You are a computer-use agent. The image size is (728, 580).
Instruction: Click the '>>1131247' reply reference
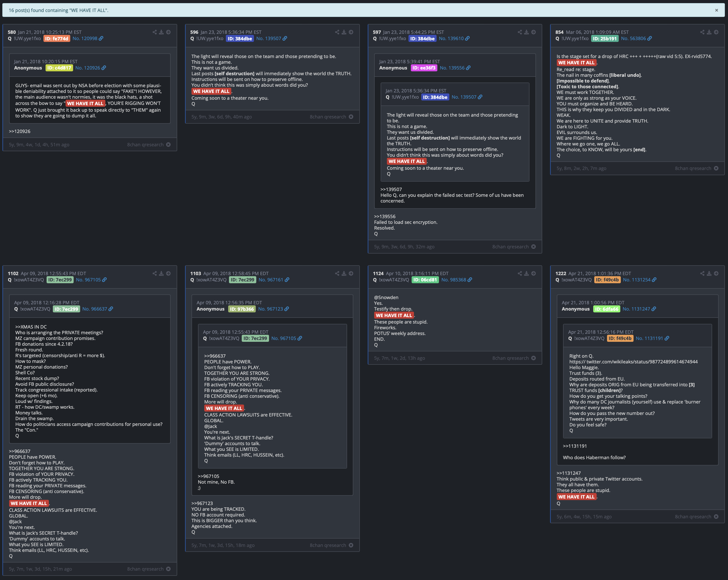568,473
